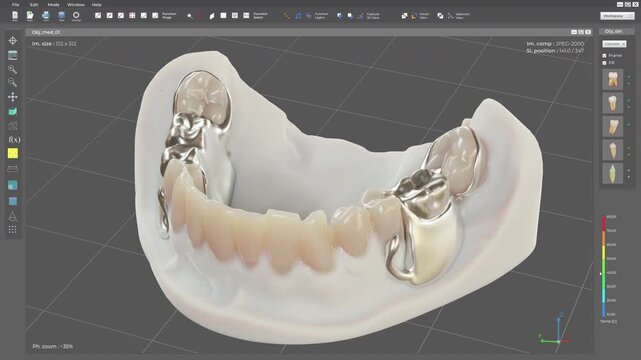Select the third tooth thumbnail
Image resolution: width=641 pixels, height=360 pixels.
click(613, 126)
